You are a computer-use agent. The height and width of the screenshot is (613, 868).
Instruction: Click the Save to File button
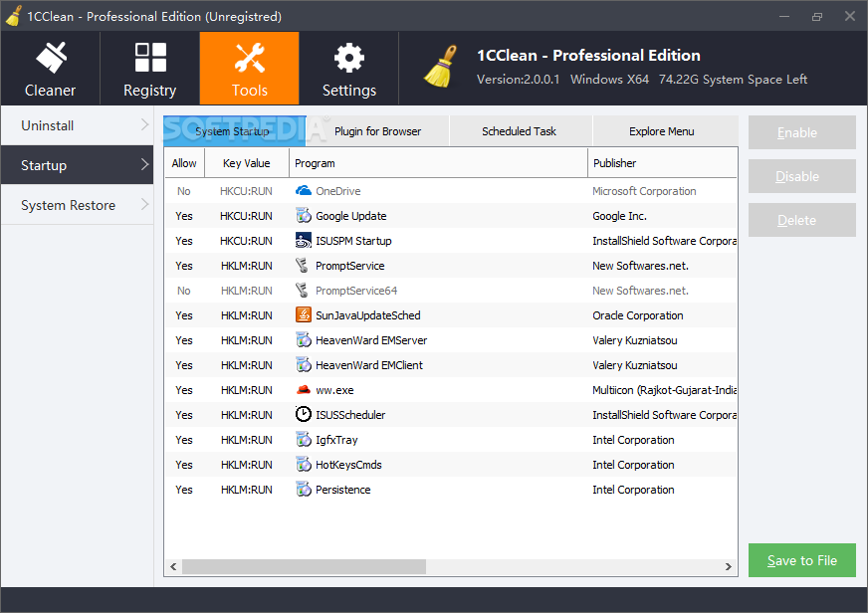coord(802,560)
